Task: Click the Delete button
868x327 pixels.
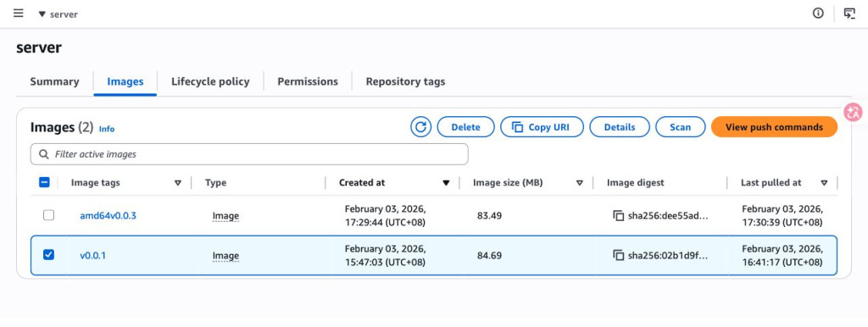Action: click(x=465, y=127)
